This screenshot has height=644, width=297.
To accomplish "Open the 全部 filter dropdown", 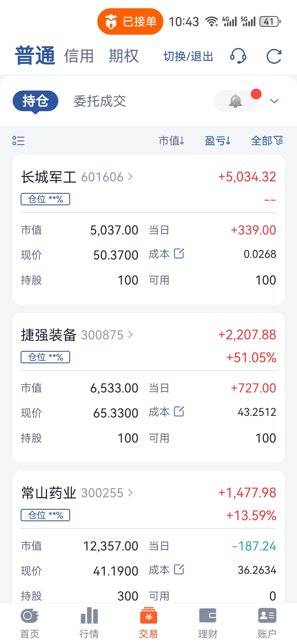I will pyautogui.click(x=267, y=141).
